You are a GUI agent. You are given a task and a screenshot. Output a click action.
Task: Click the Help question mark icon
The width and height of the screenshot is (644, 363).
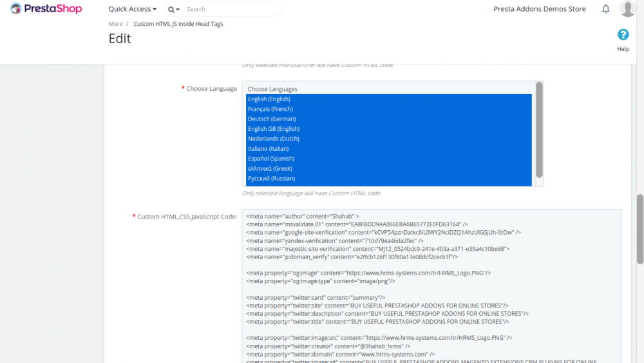pyautogui.click(x=623, y=35)
